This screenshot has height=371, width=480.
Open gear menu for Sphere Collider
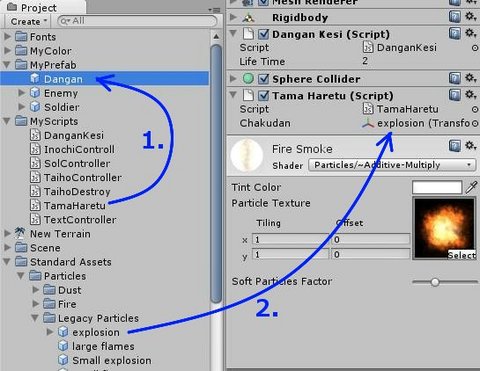471,78
